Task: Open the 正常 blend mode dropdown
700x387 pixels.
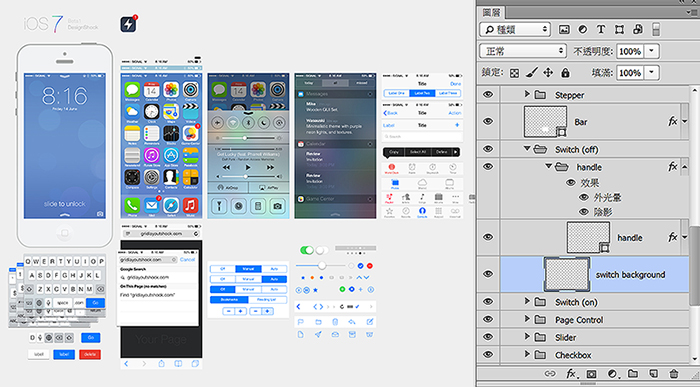Action: 523,51
